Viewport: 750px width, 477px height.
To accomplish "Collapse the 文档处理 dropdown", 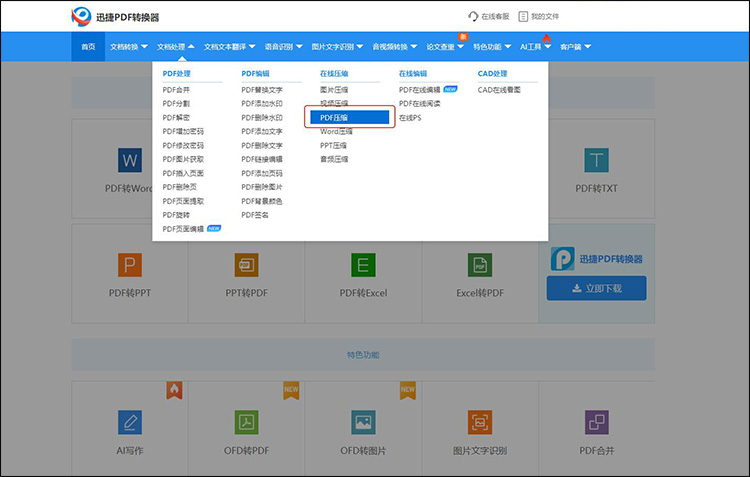I will pos(176,46).
